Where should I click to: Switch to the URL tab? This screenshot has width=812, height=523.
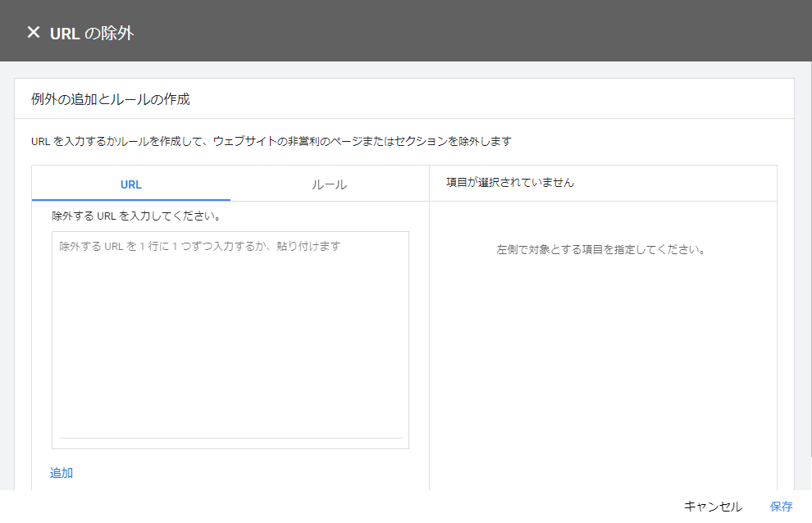point(131,184)
